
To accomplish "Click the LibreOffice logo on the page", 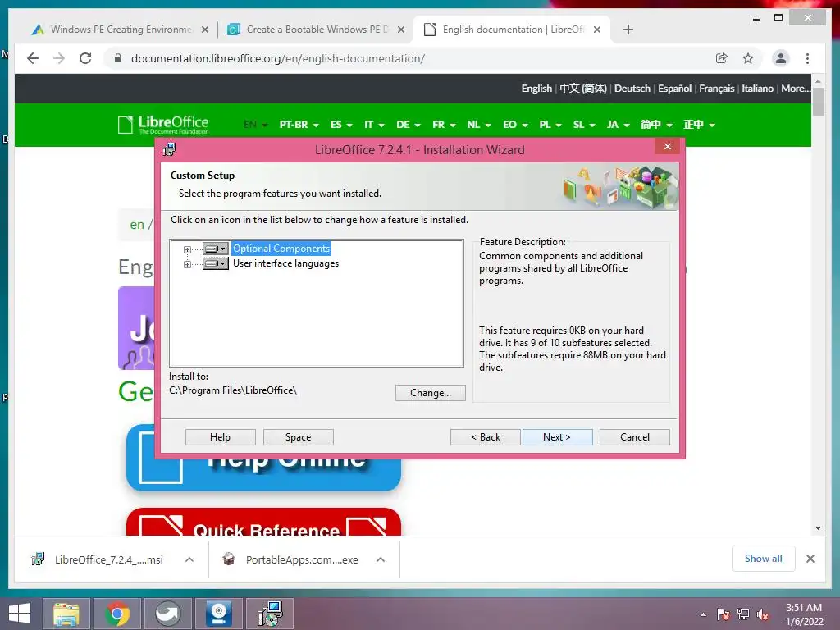I will [163, 125].
